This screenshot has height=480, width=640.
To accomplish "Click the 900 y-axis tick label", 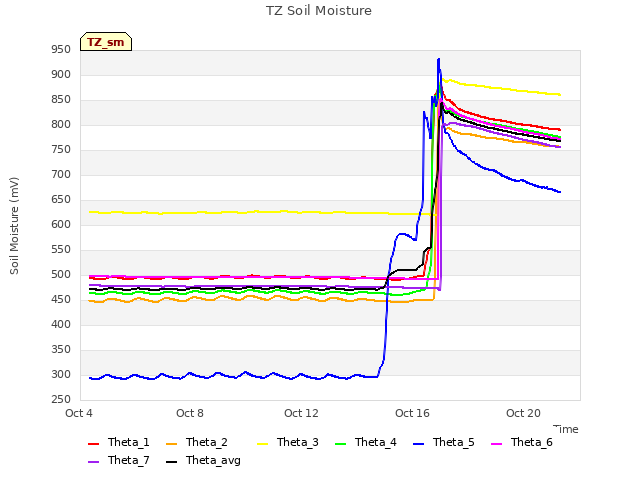I will pyautogui.click(x=61, y=75).
